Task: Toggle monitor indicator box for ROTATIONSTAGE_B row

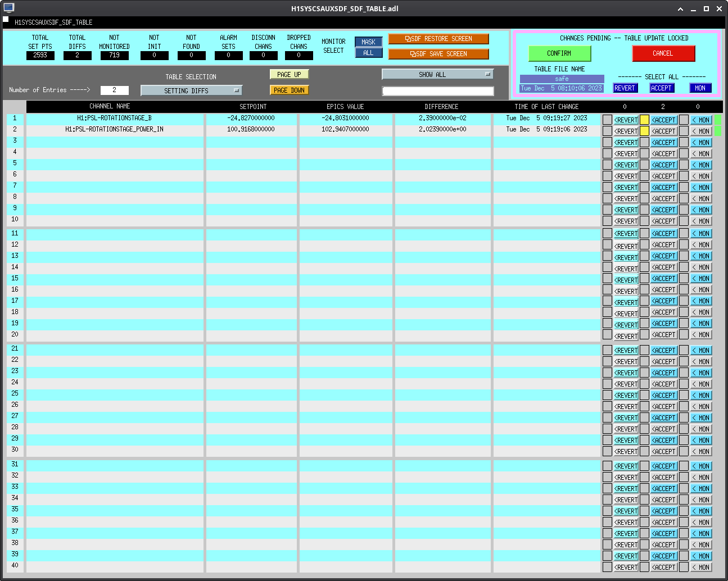Action: [684, 120]
